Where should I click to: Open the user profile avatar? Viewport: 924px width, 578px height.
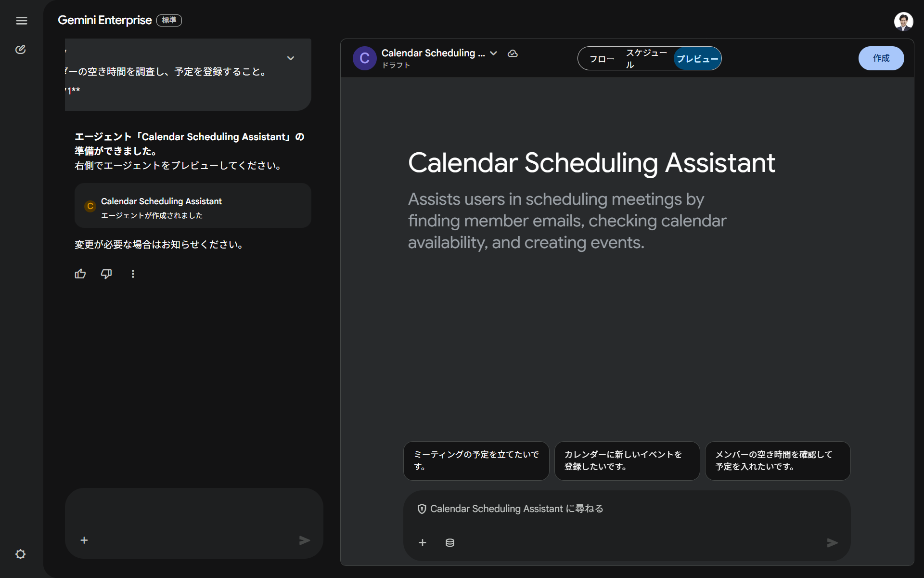point(903,21)
